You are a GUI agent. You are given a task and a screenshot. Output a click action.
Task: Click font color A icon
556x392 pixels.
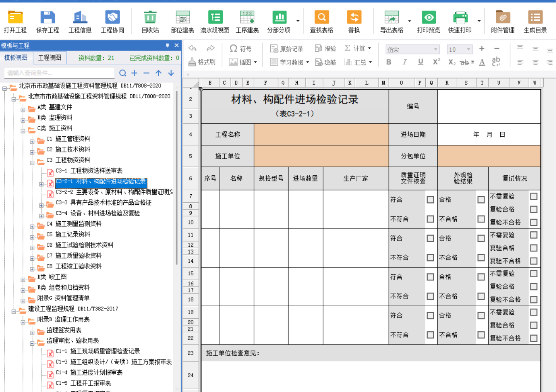(x=482, y=62)
